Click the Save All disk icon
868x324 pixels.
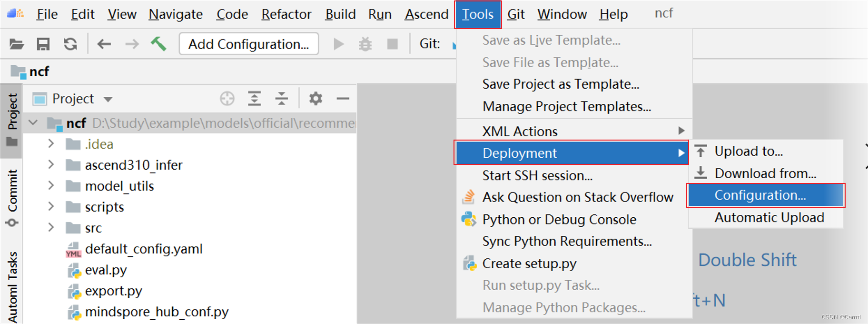pos(43,44)
